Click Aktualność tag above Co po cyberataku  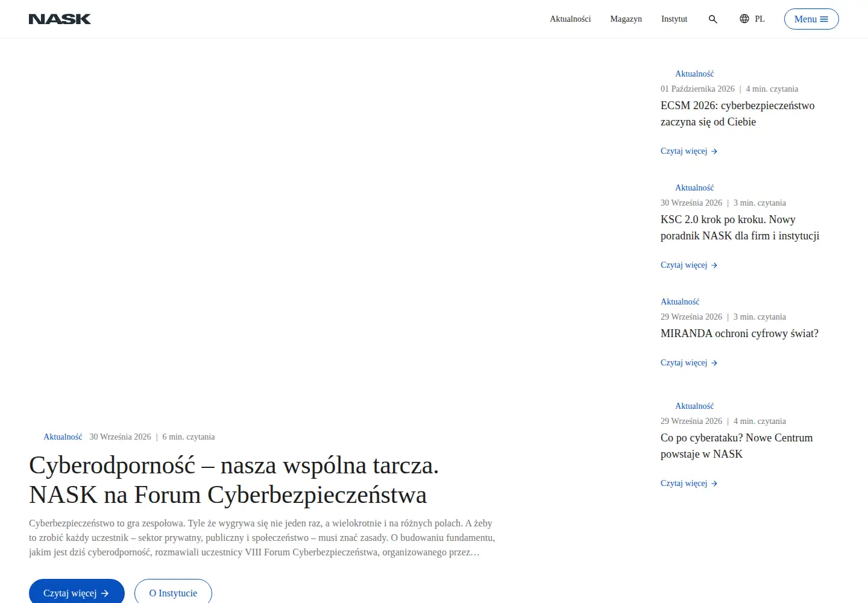pyautogui.click(x=694, y=406)
